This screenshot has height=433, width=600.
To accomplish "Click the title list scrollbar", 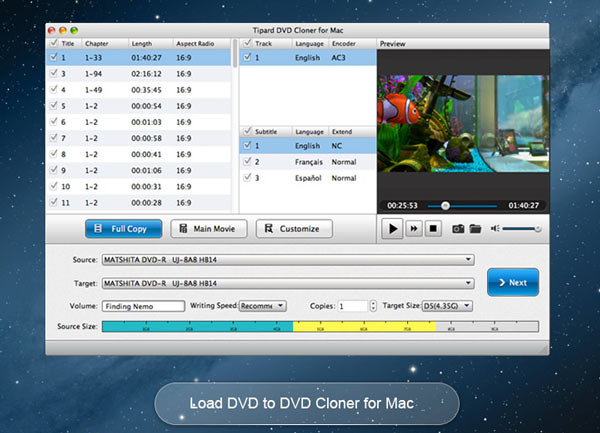I will (235, 54).
